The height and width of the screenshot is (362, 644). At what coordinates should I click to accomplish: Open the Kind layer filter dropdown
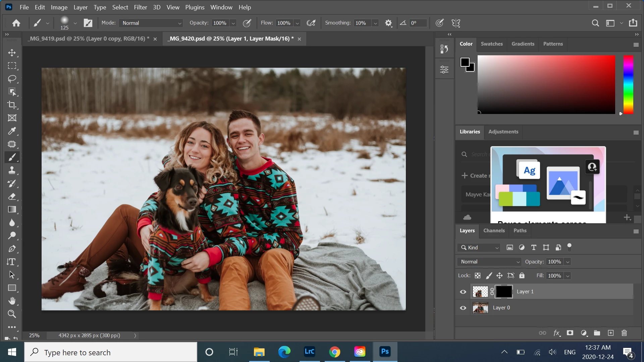(479, 247)
